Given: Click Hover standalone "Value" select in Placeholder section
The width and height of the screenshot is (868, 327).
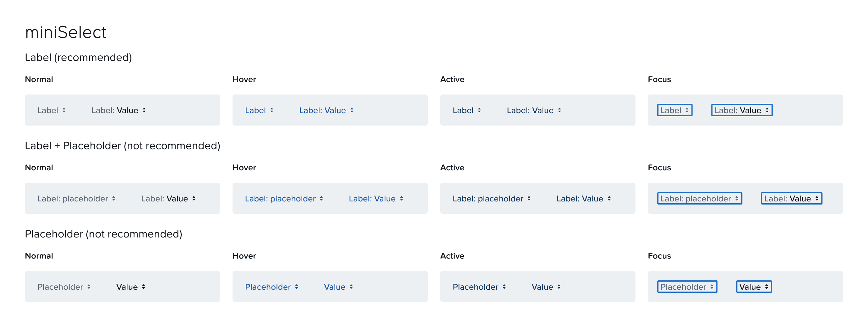Looking at the screenshot, I should coord(338,287).
